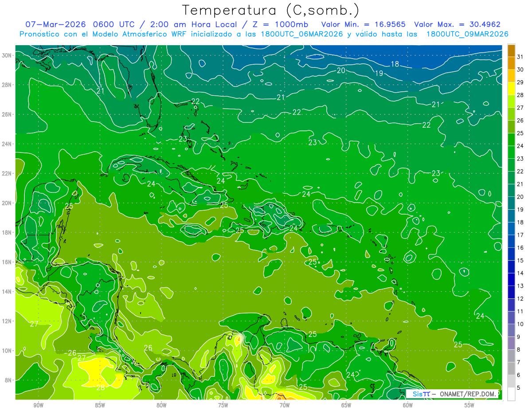Viewport: 532px width, 411px height.
Task: Click the orange legend swatch between 30 and 31
Action: pos(511,63)
